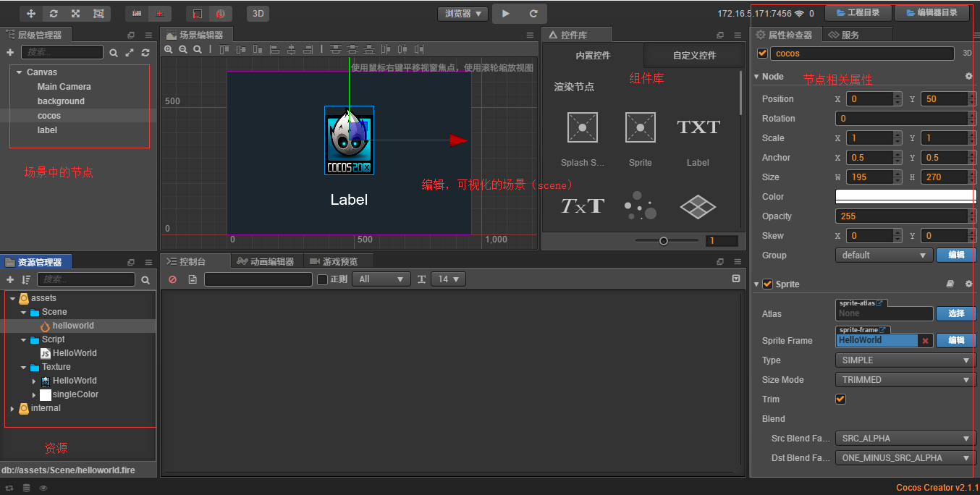Click the Node section gear icon

tap(968, 77)
